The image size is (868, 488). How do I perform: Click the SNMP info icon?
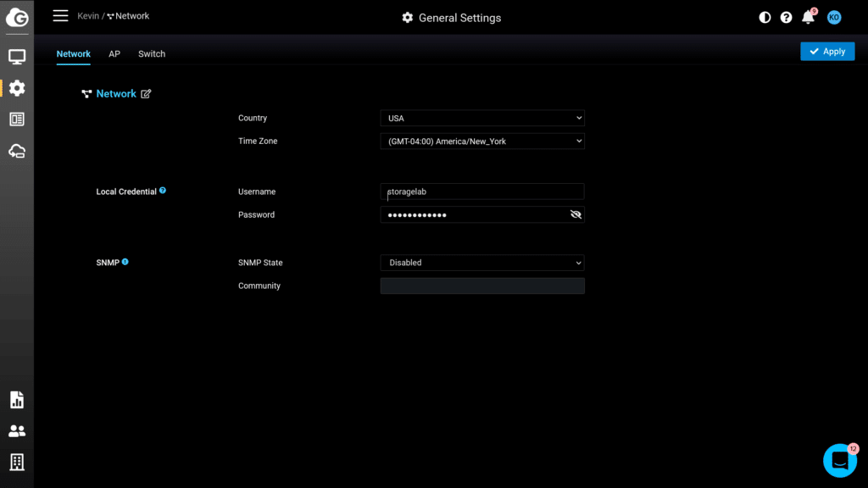coord(125,262)
